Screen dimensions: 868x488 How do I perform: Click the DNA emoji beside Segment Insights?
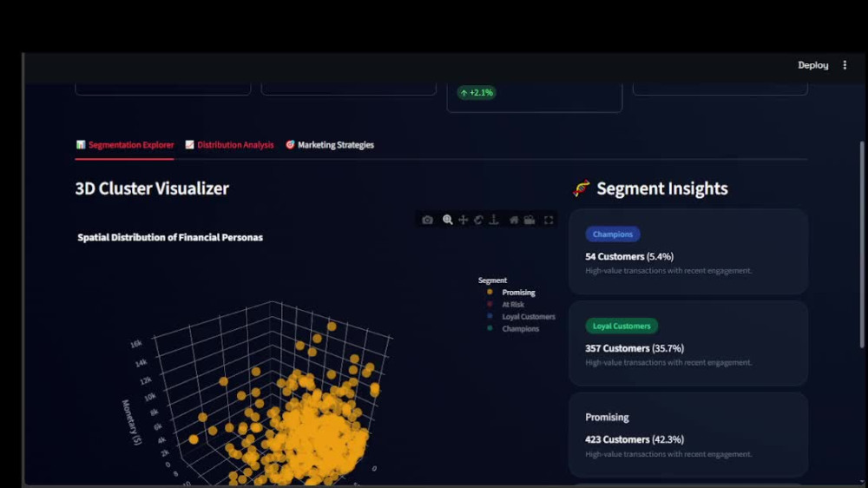582,188
